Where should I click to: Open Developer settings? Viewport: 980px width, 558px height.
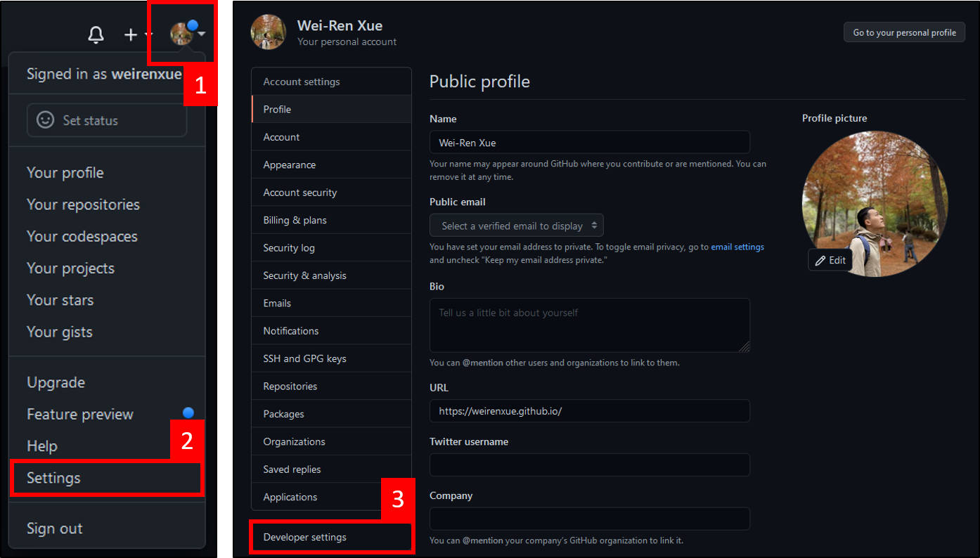point(304,536)
